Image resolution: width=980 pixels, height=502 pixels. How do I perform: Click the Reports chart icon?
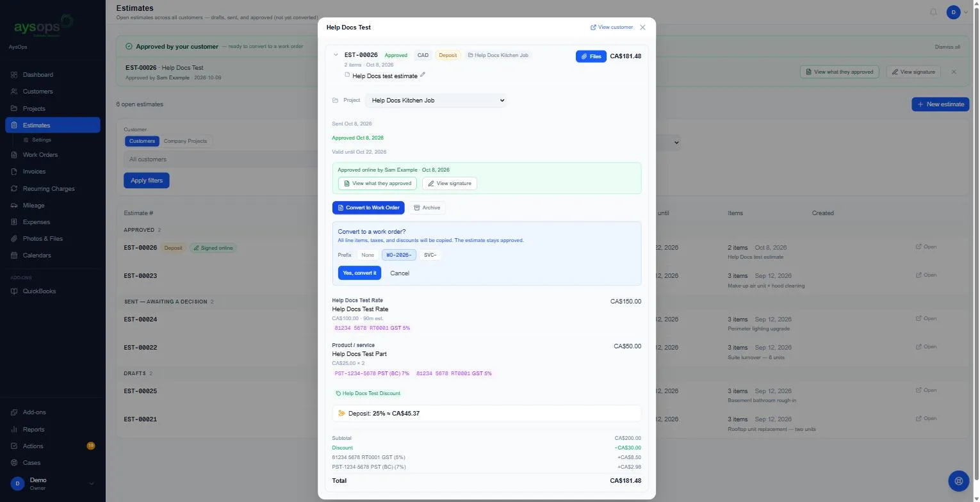click(14, 430)
